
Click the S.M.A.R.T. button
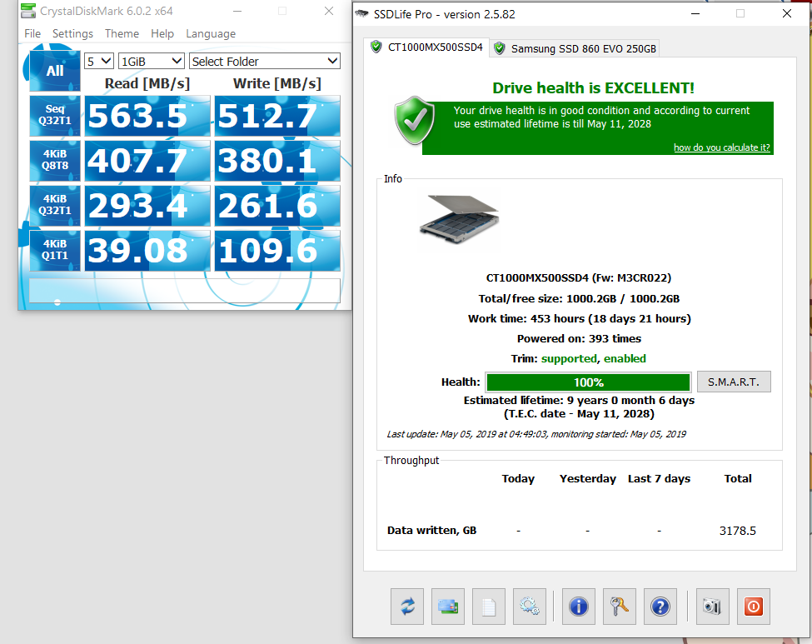click(734, 382)
